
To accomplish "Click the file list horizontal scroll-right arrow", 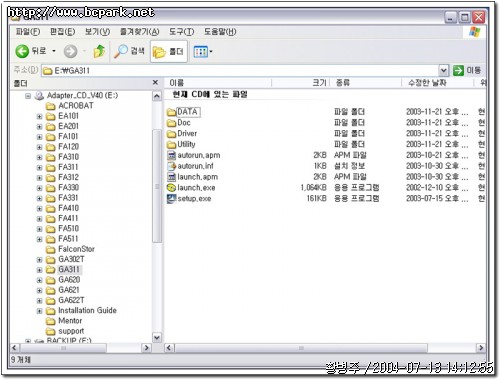I will 480,348.
